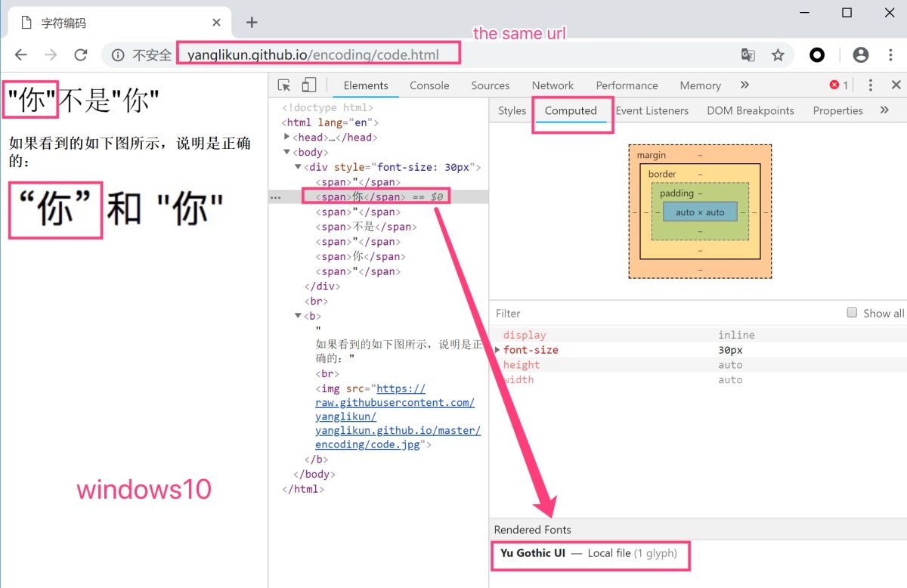The width and height of the screenshot is (907, 588).
Task: Click the browser back arrow
Action: [x=21, y=55]
